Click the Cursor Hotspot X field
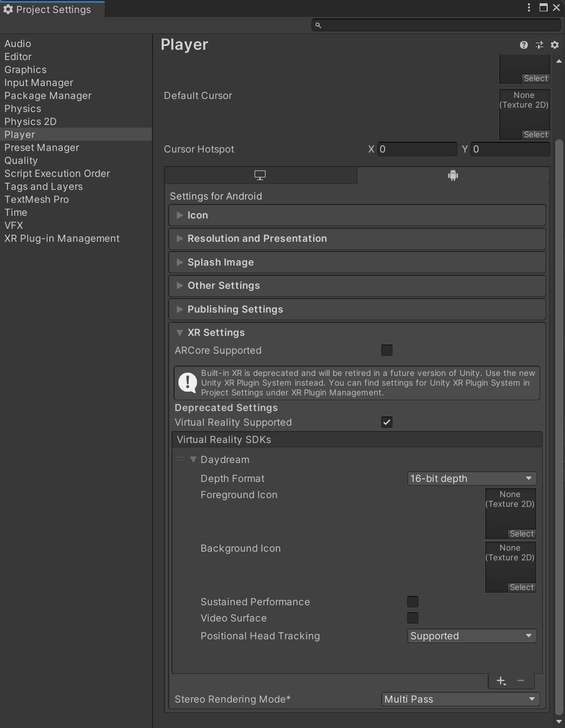565x728 pixels. (417, 149)
